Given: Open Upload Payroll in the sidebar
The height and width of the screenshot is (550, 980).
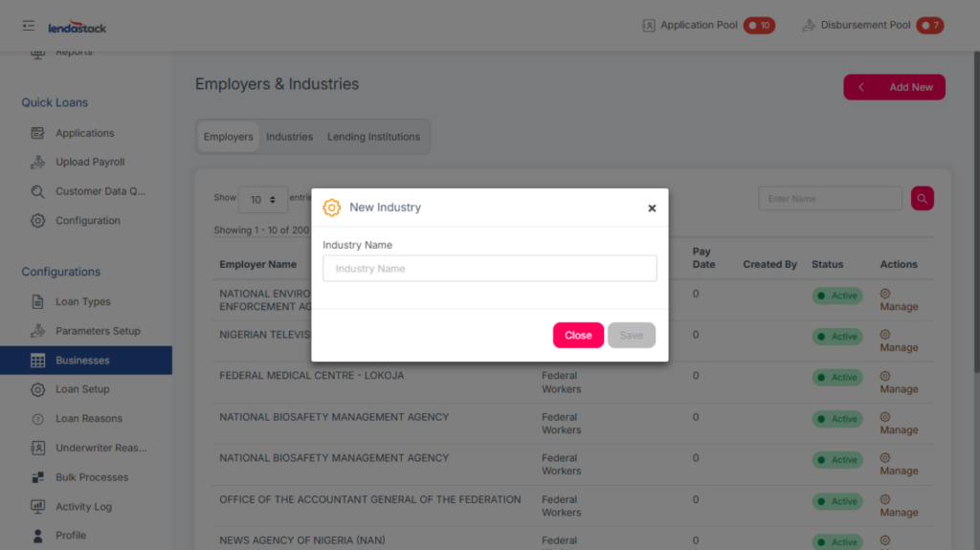Looking at the screenshot, I should [90, 163].
